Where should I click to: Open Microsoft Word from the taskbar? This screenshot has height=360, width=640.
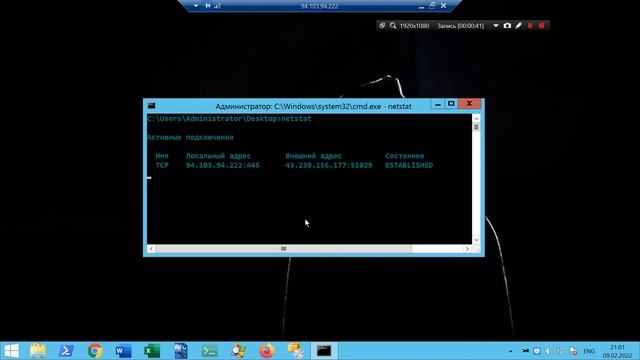coord(123,351)
